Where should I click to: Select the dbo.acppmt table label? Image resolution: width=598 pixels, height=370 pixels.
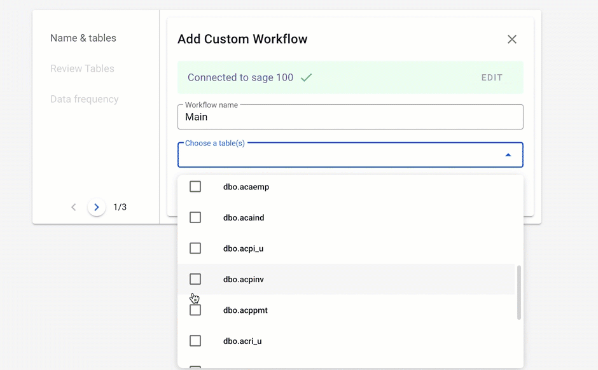point(245,310)
